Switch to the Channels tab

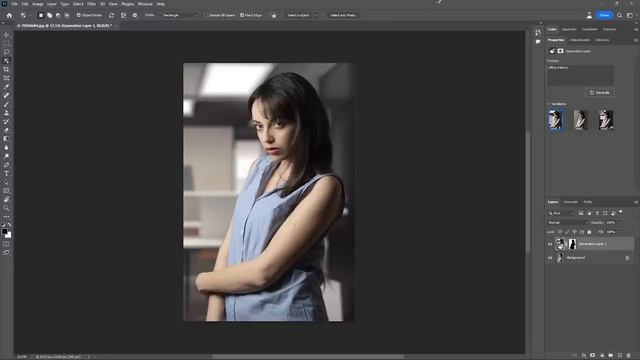pyautogui.click(x=571, y=202)
